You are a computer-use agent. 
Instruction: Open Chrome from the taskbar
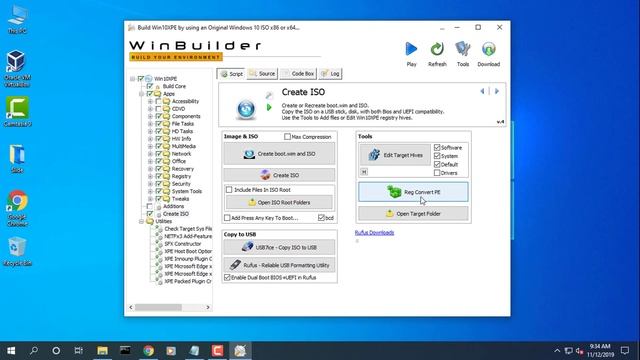(x=148, y=351)
